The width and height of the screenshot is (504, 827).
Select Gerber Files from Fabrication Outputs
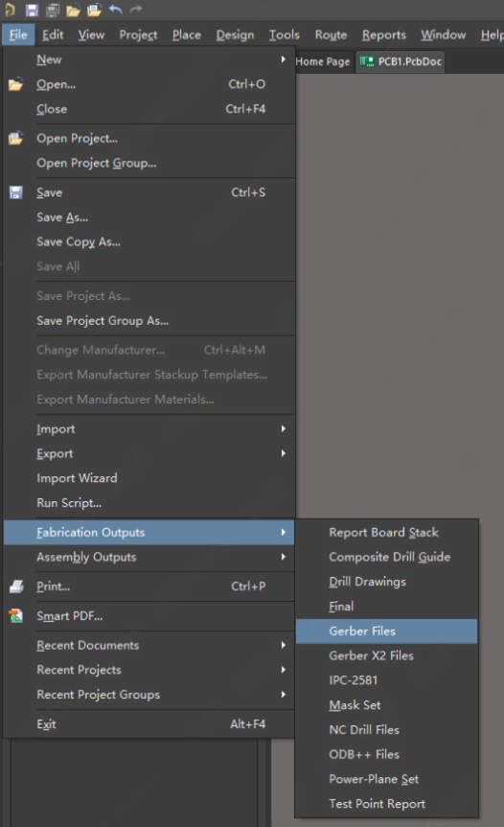(x=386, y=631)
